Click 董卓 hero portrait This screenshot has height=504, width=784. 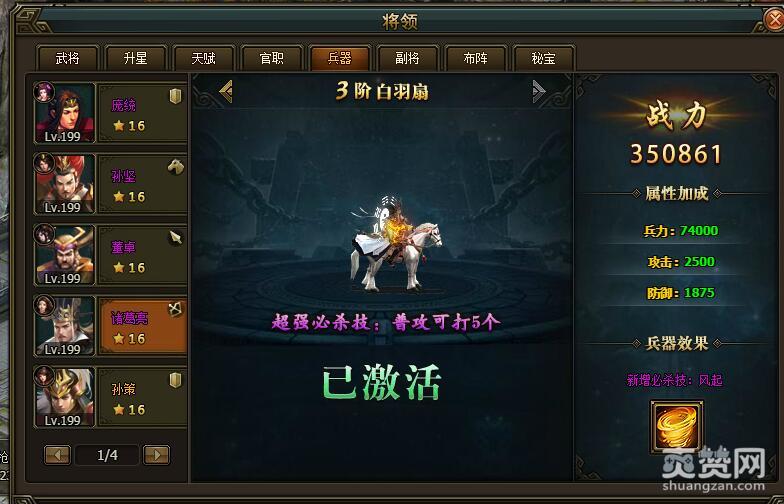(x=64, y=254)
